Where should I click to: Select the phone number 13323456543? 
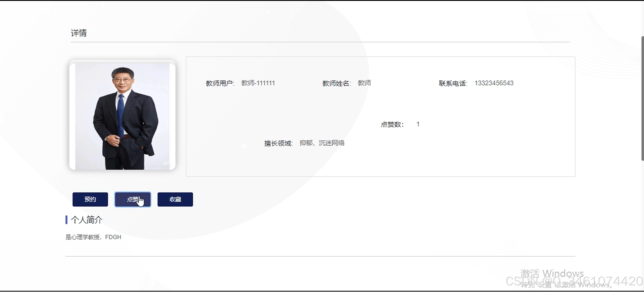point(494,83)
